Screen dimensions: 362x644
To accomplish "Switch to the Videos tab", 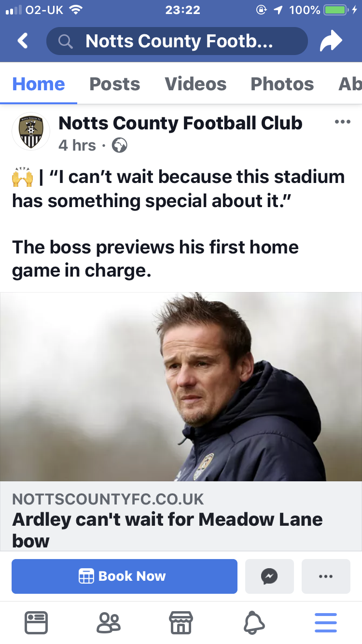I will coord(195,84).
